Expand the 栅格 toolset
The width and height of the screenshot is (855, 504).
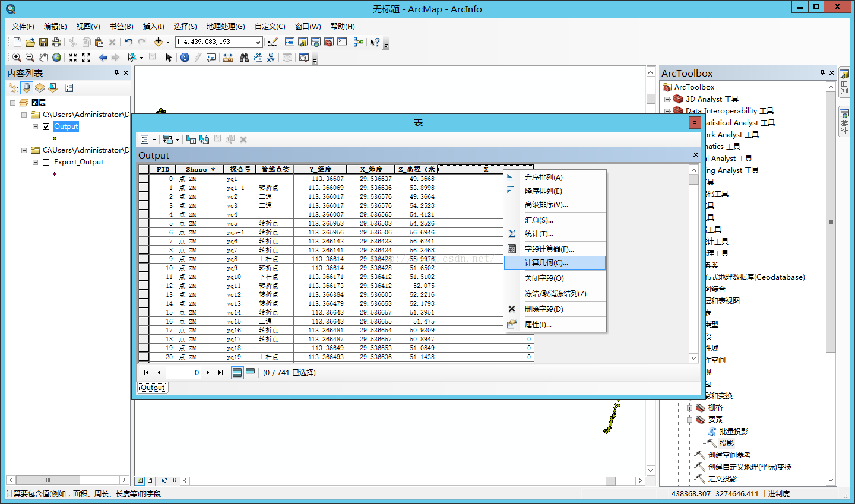689,408
